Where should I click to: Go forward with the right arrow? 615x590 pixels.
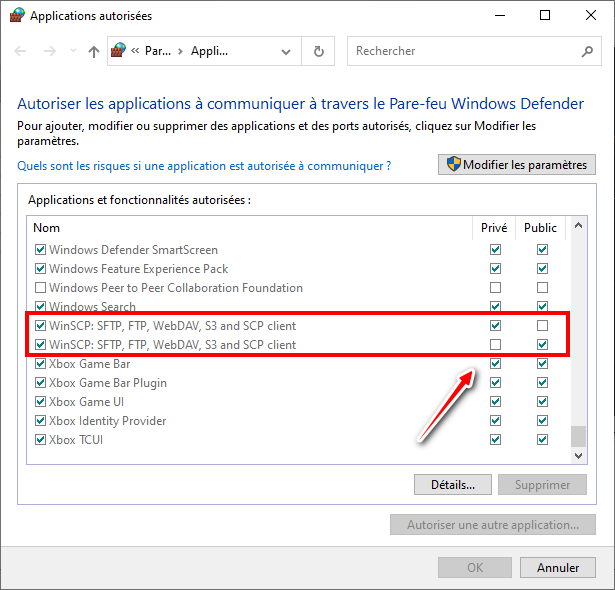(x=49, y=51)
